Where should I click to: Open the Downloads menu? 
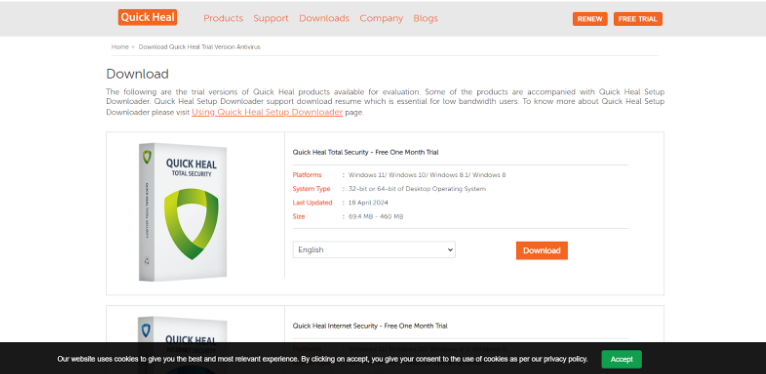click(x=324, y=19)
